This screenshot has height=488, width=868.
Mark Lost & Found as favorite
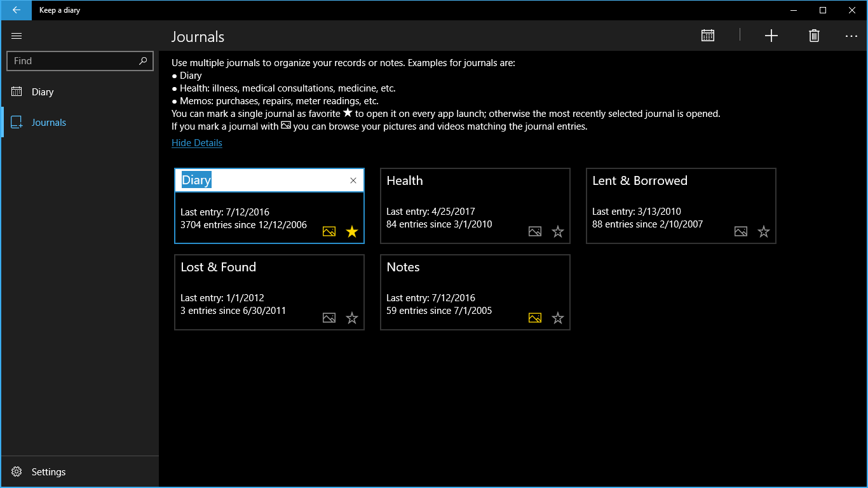click(x=352, y=318)
